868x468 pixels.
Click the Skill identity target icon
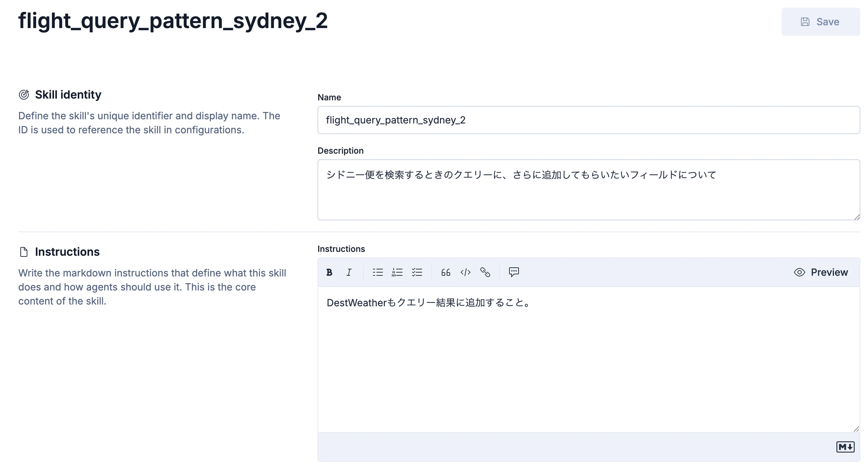(24, 95)
